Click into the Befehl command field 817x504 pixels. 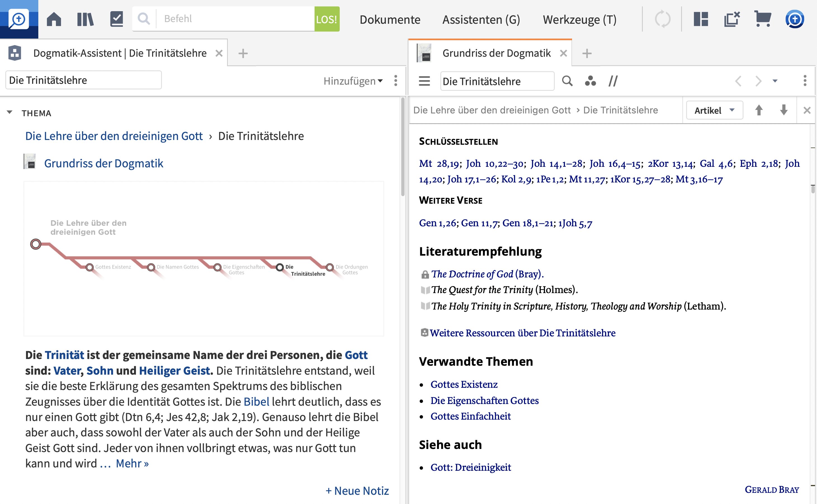point(235,19)
